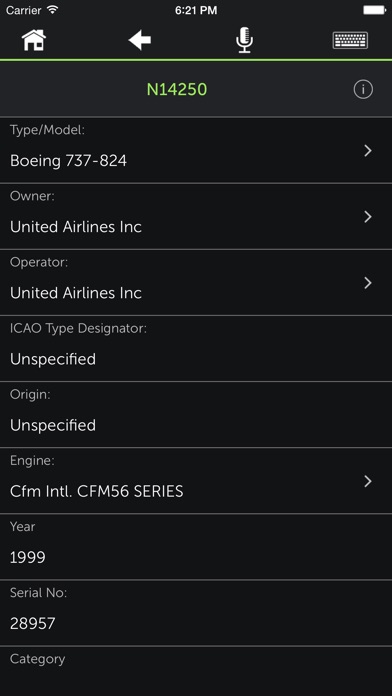Open the keyboard input icon
Screen dimensions: 392x696
(350, 40)
